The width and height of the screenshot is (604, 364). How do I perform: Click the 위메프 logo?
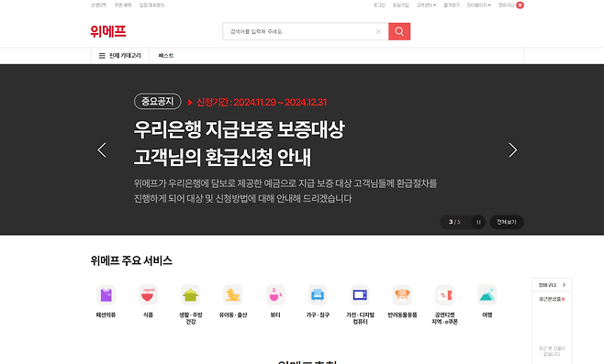click(108, 31)
